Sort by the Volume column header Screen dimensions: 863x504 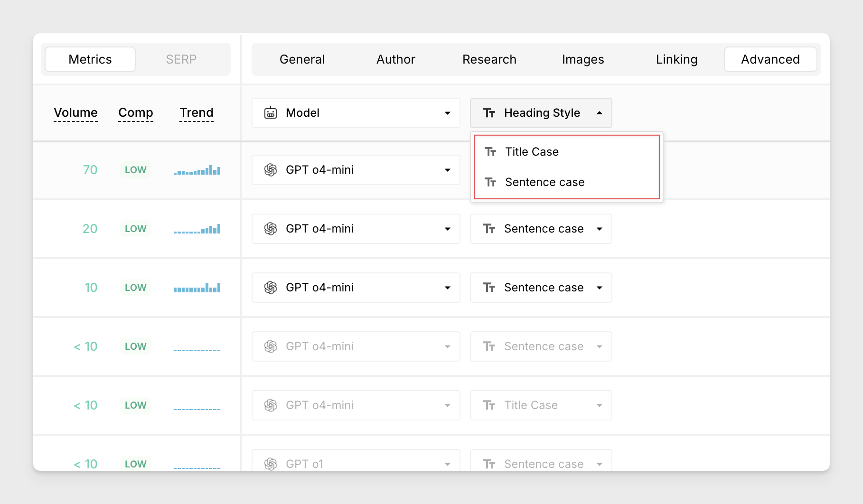[x=75, y=113]
